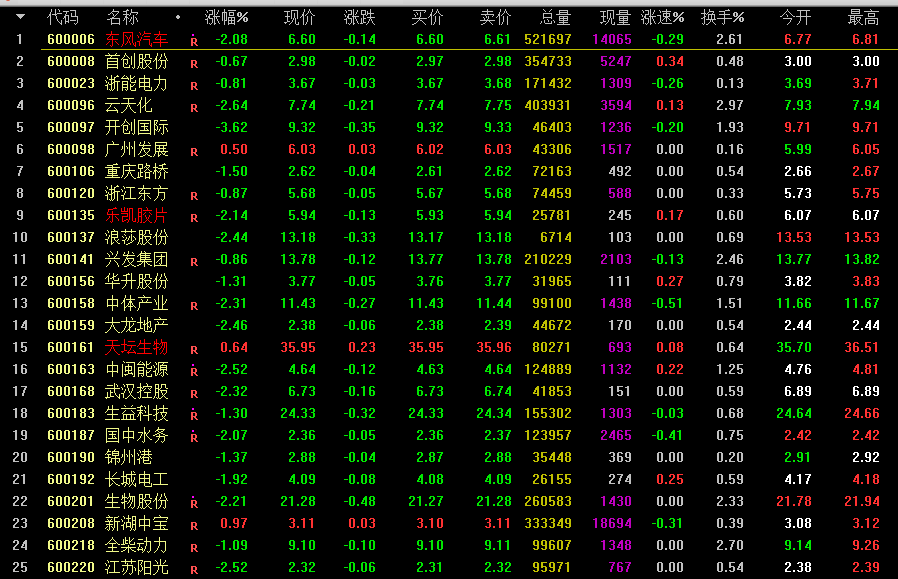The height and width of the screenshot is (579, 898).
Task: Select stock code 600163
Action: [x=71, y=369]
